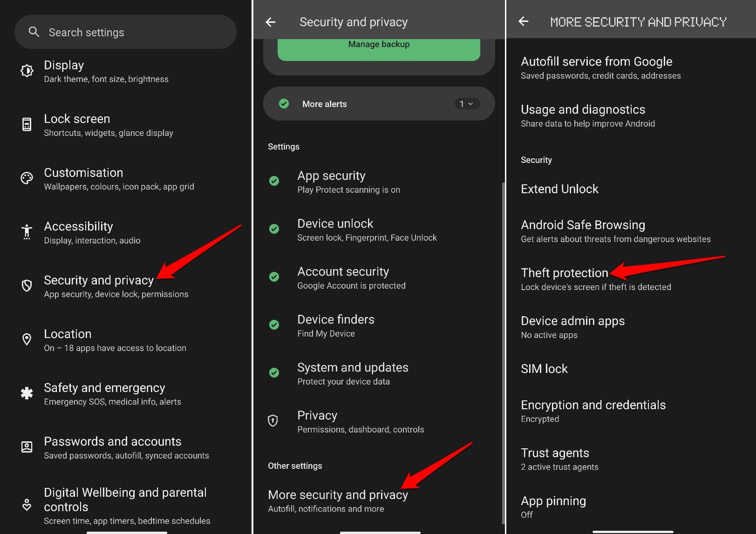Tap check icon beside System and updates
The height and width of the screenshot is (534, 756).
(x=274, y=373)
